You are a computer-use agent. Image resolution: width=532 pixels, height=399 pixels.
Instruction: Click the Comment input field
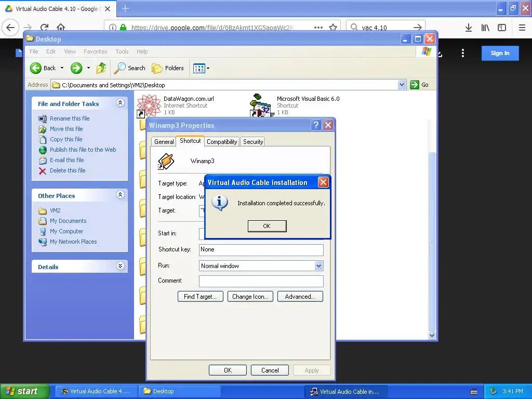coord(261,281)
